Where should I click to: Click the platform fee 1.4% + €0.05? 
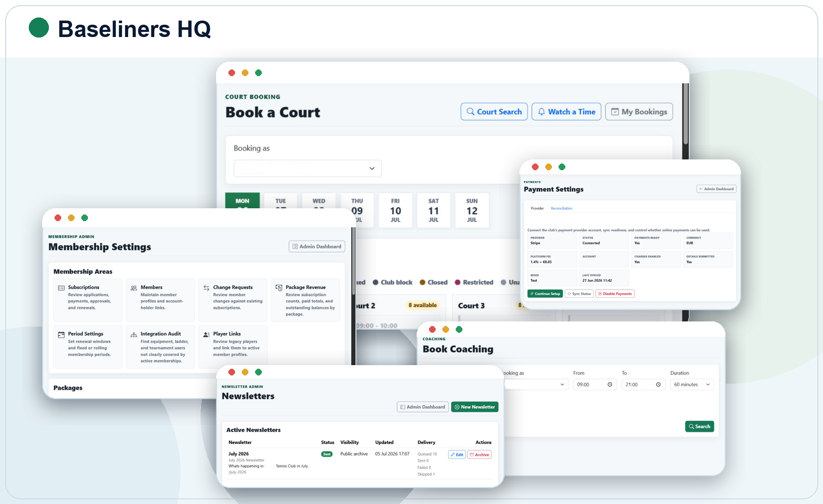pos(541,262)
